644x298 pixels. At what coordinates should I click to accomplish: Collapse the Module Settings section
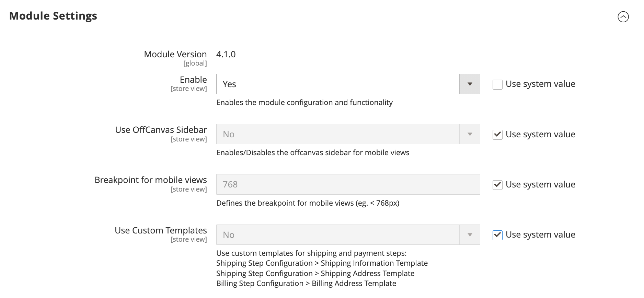click(623, 16)
